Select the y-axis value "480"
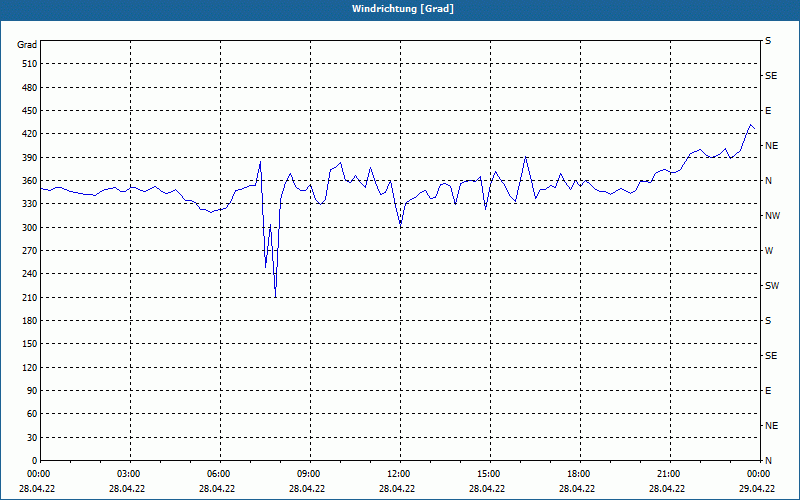 coord(30,87)
